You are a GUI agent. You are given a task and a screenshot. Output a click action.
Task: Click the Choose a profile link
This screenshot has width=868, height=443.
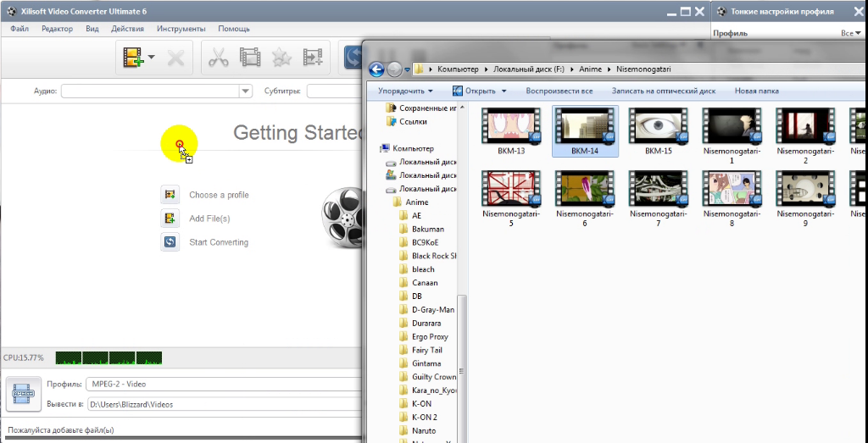click(219, 195)
